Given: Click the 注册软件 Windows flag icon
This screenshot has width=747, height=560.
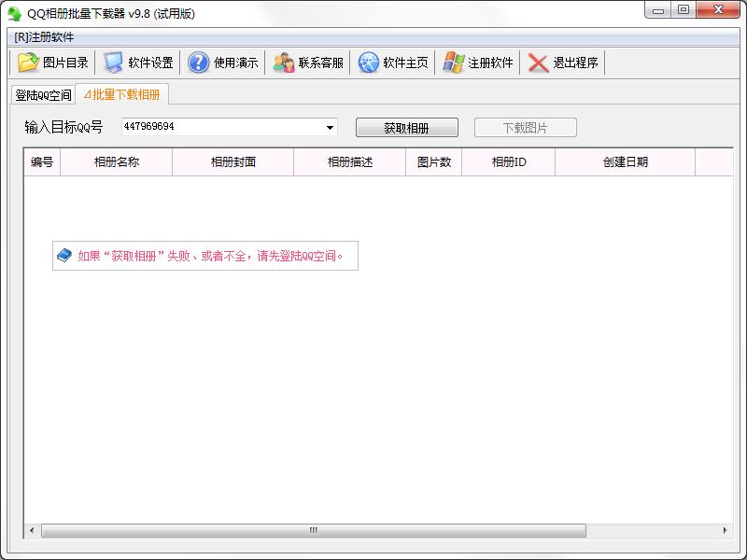Looking at the screenshot, I should click(x=453, y=63).
